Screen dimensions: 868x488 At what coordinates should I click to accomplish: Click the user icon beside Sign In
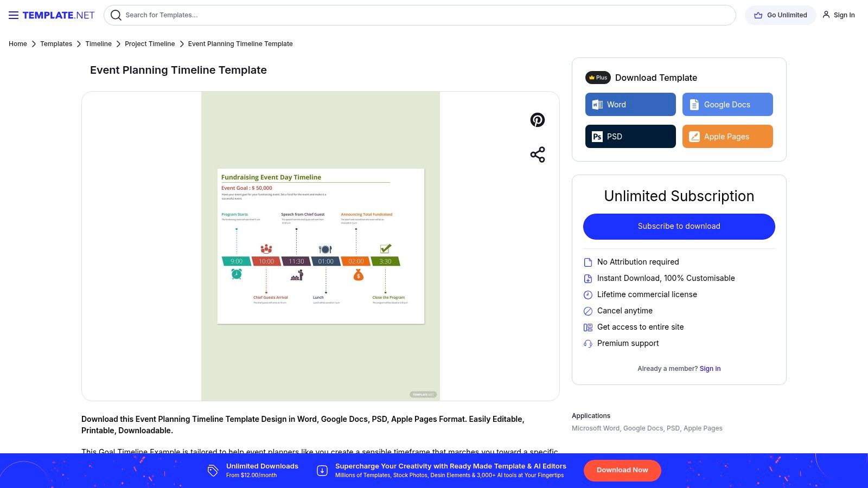(x=826, y=15)
